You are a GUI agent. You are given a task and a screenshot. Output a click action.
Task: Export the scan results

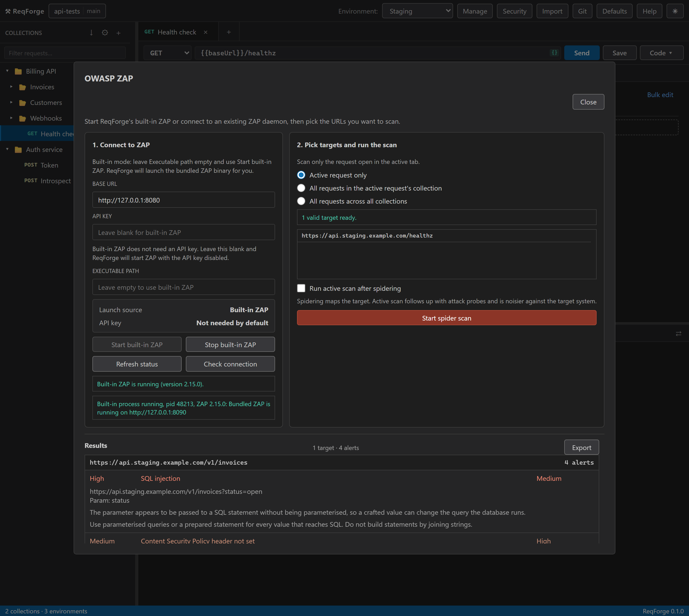click(581, 447)
